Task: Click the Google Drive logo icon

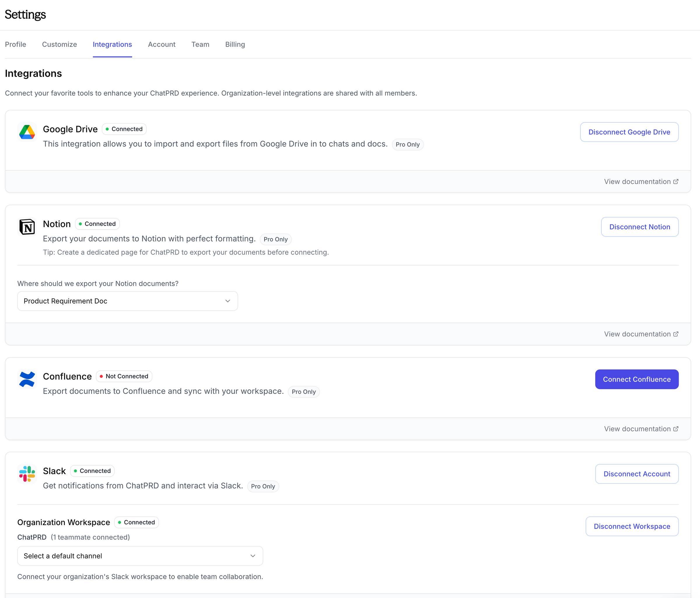Action: [27, 132]
